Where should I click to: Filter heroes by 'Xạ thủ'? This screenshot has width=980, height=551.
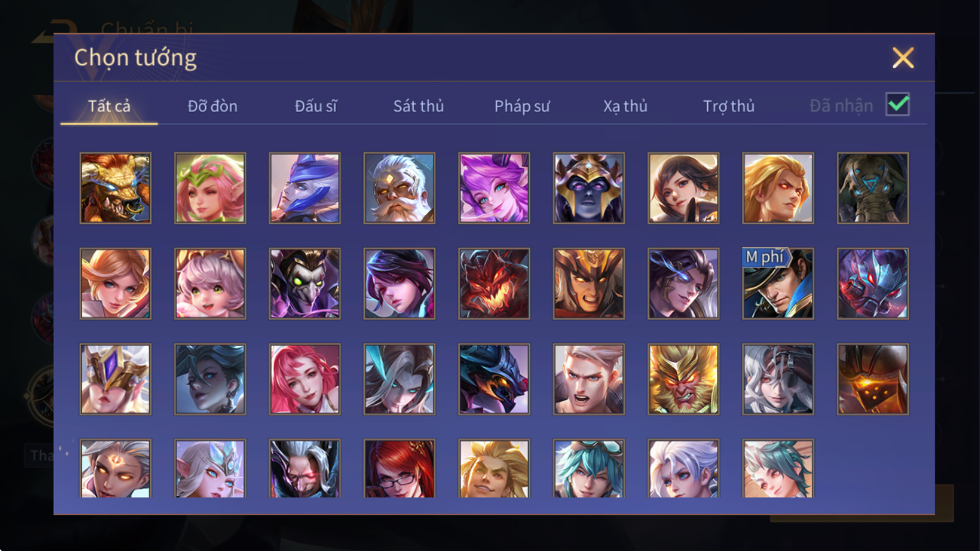point(625,106)
